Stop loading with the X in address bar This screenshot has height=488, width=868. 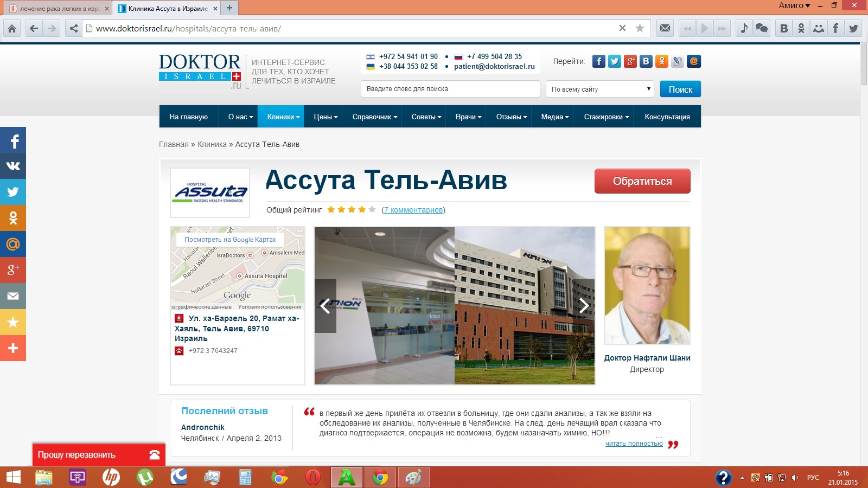(622, 28)
